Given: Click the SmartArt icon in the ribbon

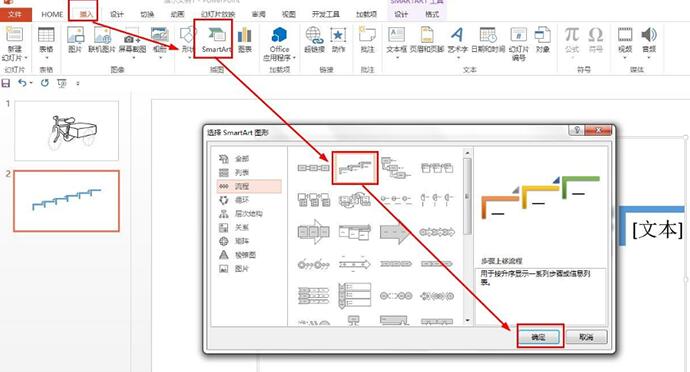Looking at the screenshot, I should tap(217, 34).
